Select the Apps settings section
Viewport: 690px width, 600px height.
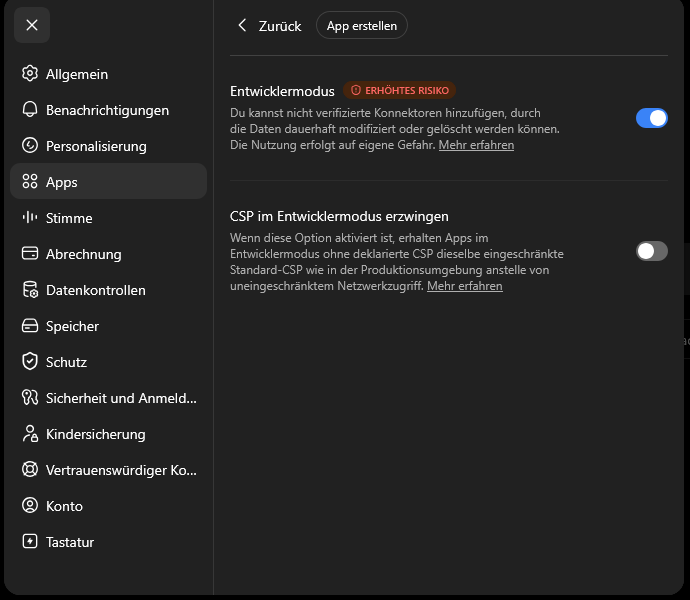point(108,181)
